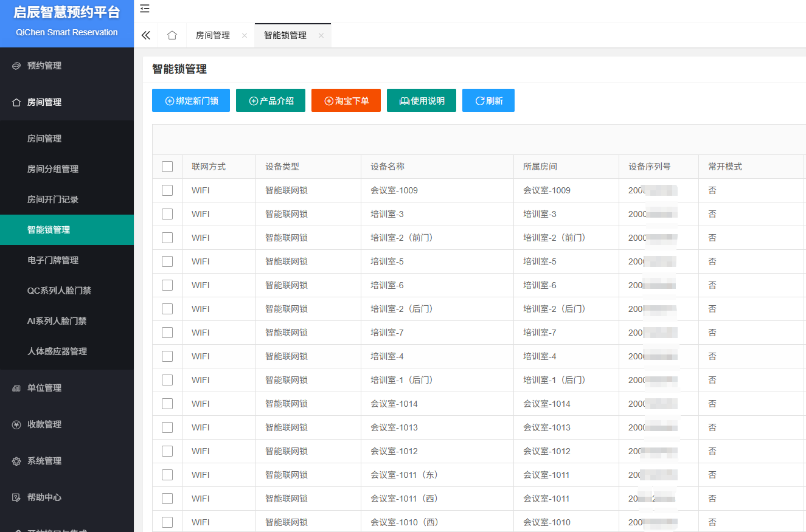Click the sidebar collapse hamburger icon

tap(145, 9)
